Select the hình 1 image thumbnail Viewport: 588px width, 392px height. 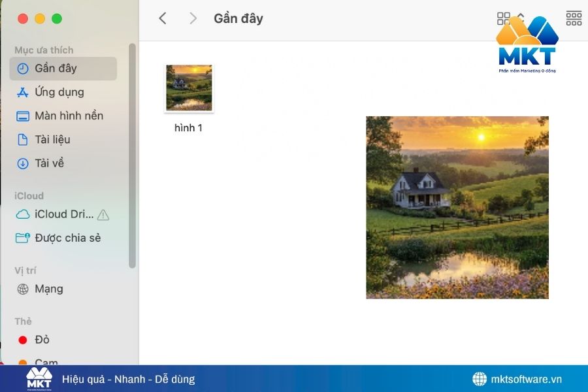pyautogui.click(x=189, y=88)
